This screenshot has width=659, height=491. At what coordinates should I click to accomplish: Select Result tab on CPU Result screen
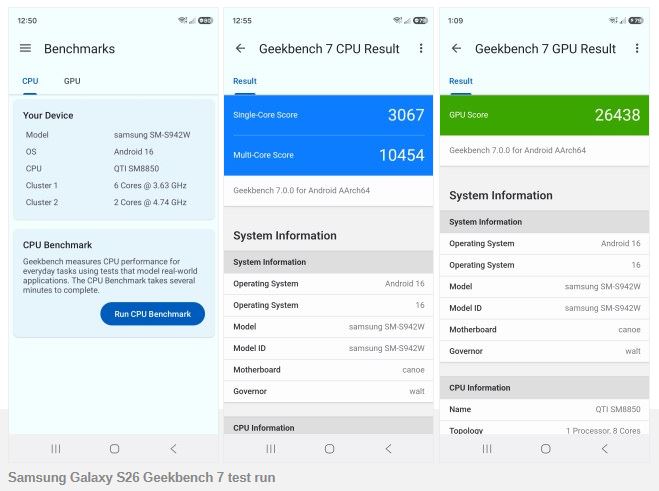(x=245, y=81)
